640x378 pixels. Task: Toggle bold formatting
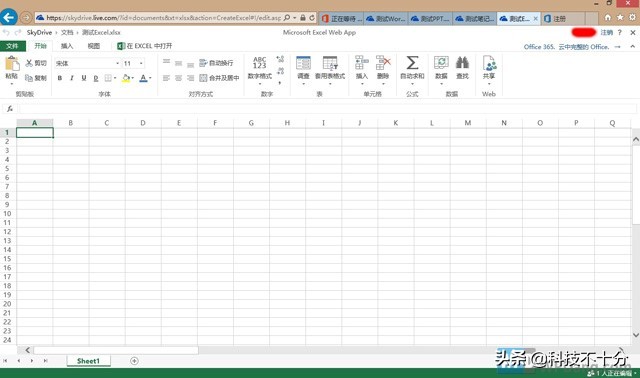click(x=60, y=78)
